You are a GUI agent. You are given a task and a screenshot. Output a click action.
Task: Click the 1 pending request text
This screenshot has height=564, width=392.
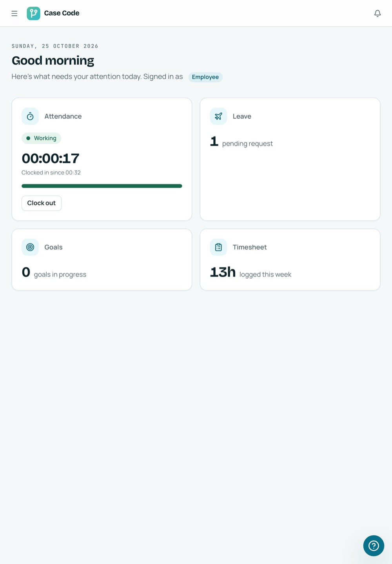[241, 142]
